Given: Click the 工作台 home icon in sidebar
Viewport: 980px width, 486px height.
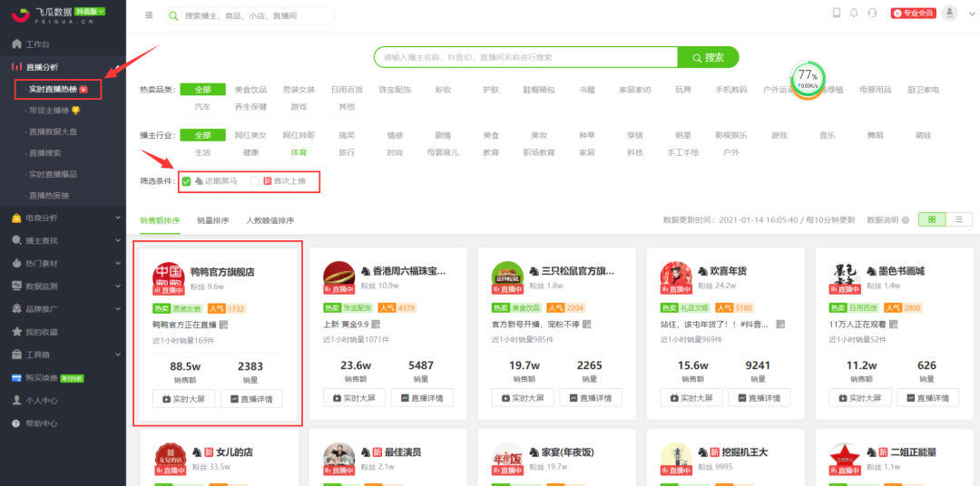Looking at the screenshot, I should [17, 44].
